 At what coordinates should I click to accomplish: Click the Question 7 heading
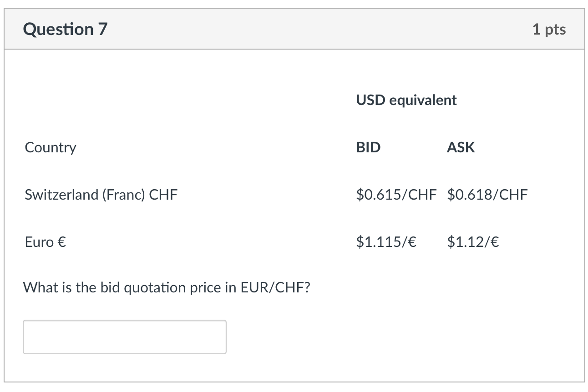point(65,30)
